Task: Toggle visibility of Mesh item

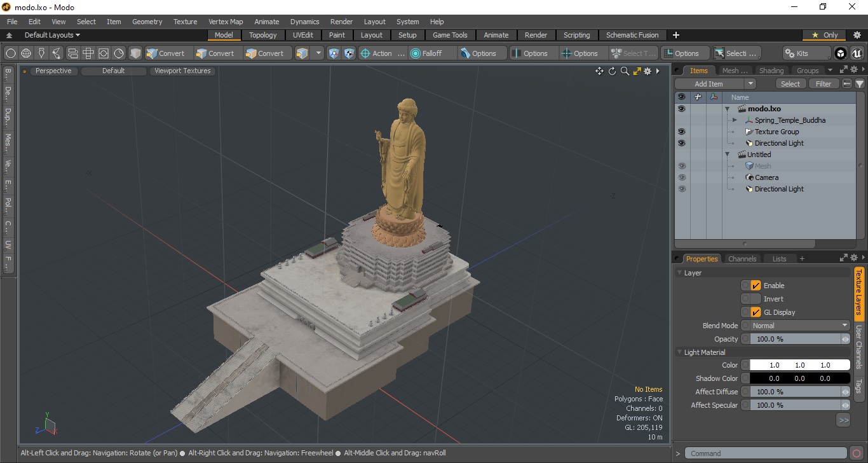Action: click(682, 166)
